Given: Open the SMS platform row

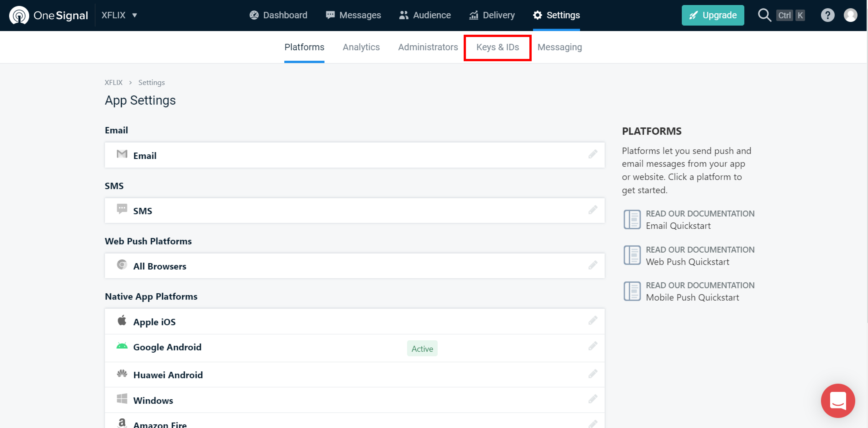Looking at the screenshot, I should [x=354, y=210].
